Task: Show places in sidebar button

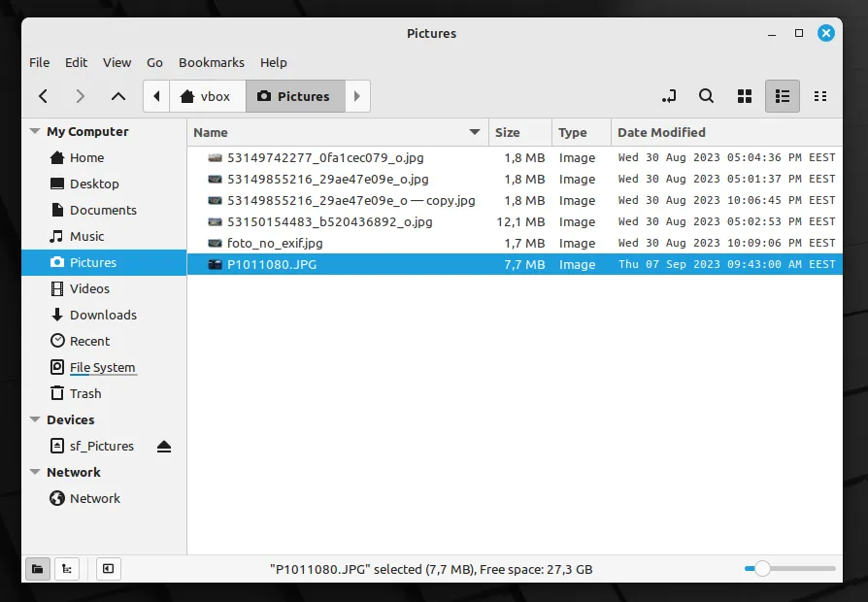Action: pos(38,569)
